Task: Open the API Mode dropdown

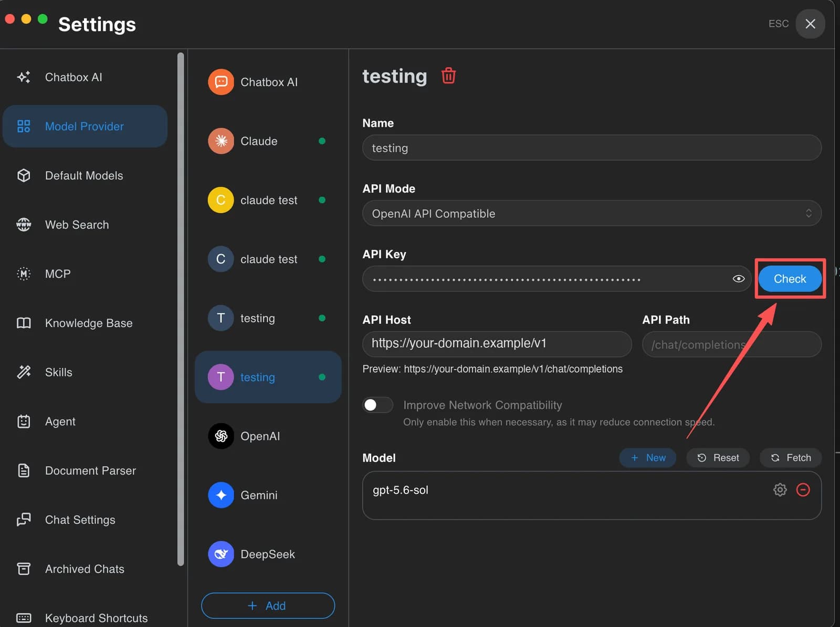Action: (x=592, y=213)
